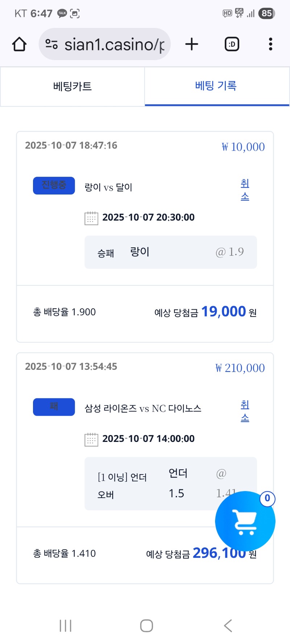Image resolution: width=290 pixels, height=644 pixels.
Task: Tap the 랑이 @ 1.9 selection row
Action: click(x=170, y=252)
